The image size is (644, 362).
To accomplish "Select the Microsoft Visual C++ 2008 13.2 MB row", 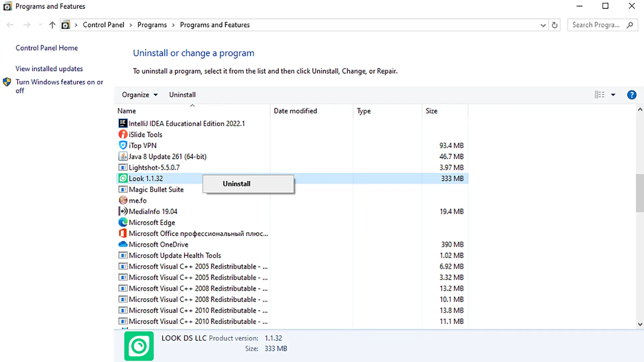I will [292, 288].
